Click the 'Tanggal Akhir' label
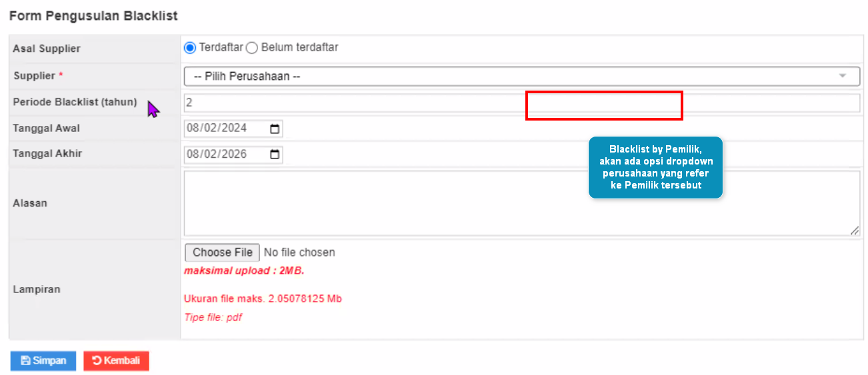Viewport: 868px width, 375px height. (47, 154)
